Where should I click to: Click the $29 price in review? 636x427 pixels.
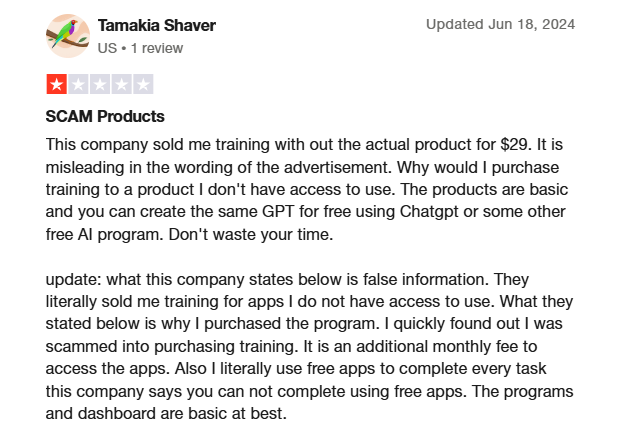pyautogui.click(x=516, y=145)
